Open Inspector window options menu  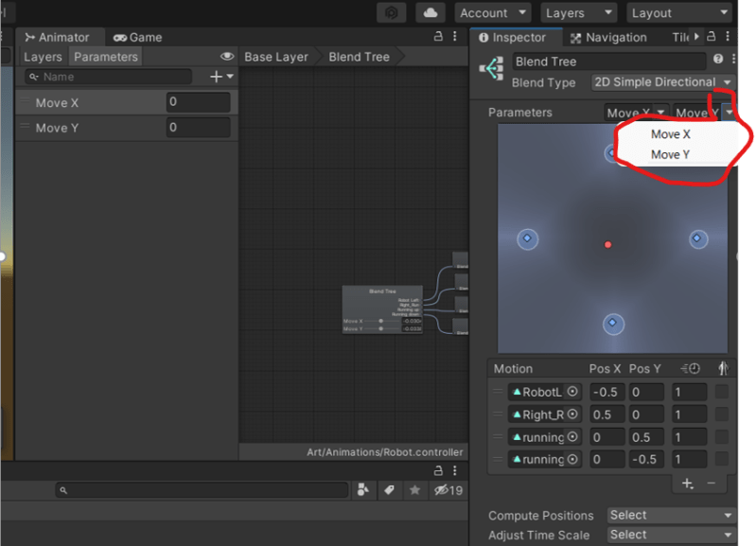[728, 36]
